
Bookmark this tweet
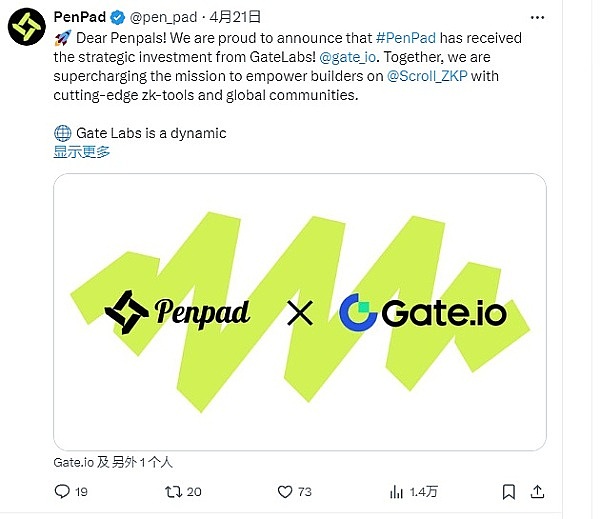point(511,491)
